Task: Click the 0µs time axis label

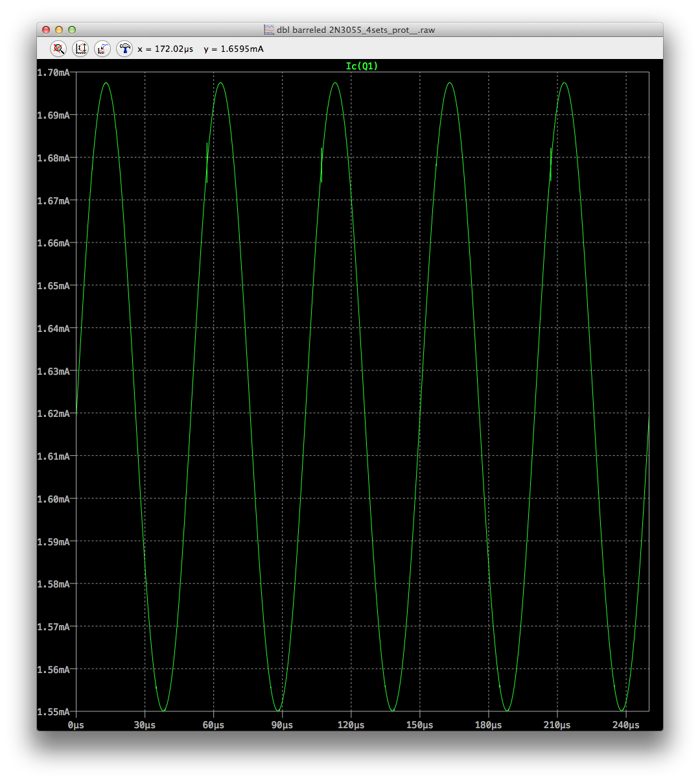Action: (x=76, y=725)
